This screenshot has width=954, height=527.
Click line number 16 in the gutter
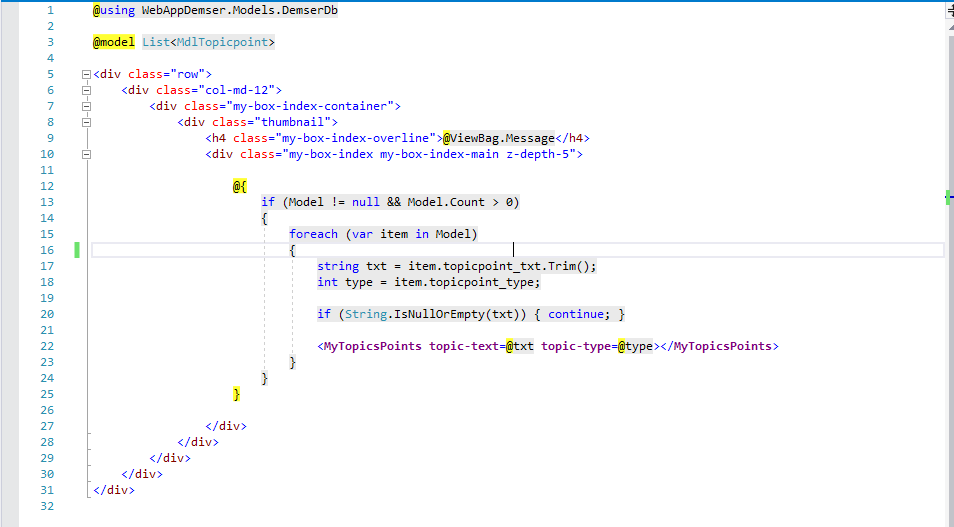(47, 250)
